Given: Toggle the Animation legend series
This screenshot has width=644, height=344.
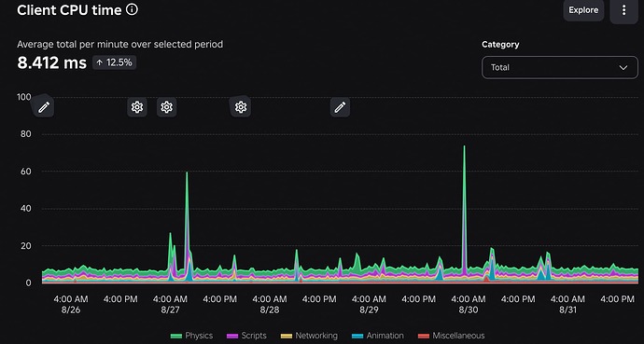Looking at the screenshot, I should (378, 336).
